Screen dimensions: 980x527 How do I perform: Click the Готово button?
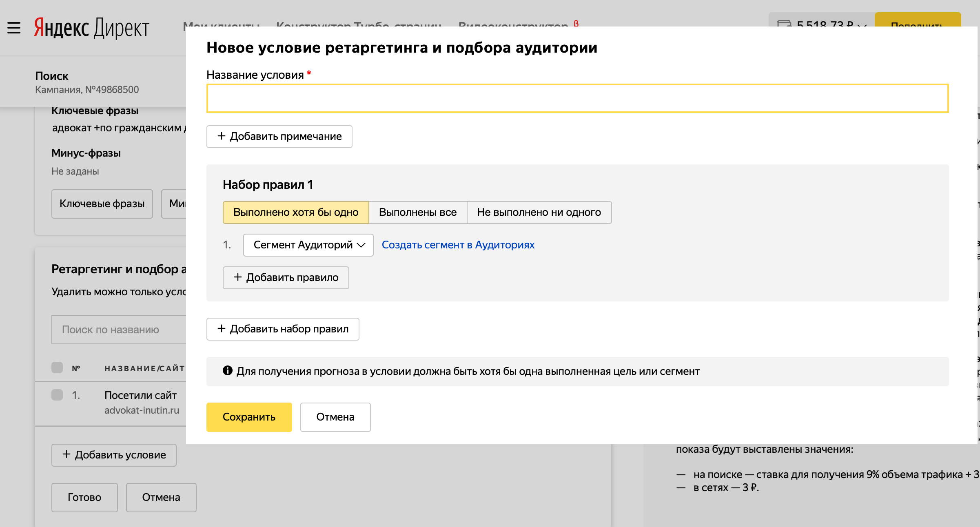pyautogui.click(x=84, y=497)
